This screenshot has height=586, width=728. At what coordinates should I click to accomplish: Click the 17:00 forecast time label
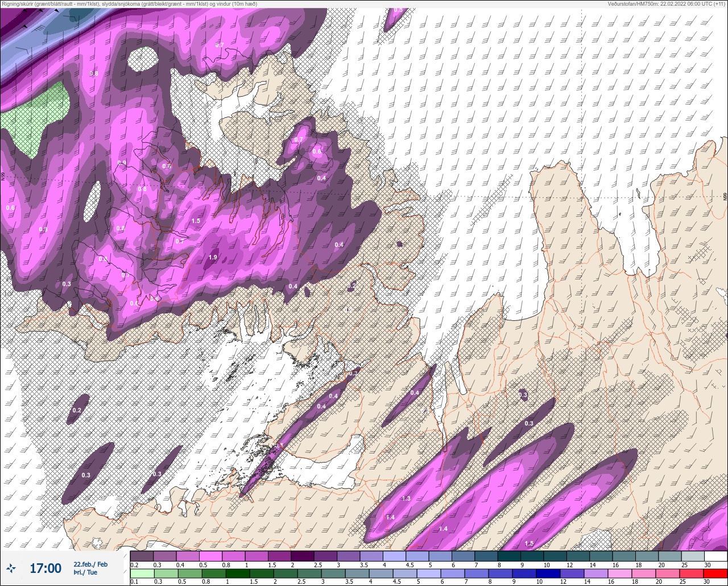pos(45,568)
